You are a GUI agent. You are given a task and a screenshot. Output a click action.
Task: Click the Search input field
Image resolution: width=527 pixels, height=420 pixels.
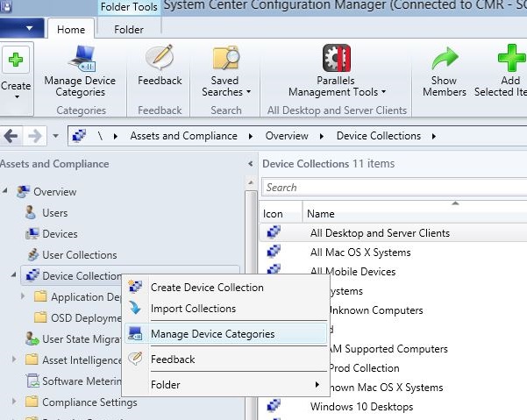coord(395,187)
